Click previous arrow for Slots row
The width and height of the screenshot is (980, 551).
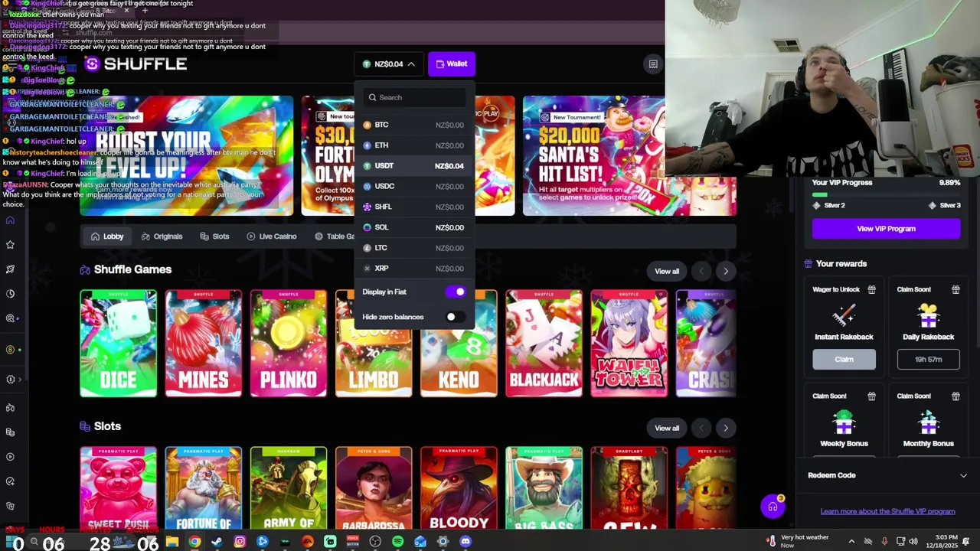pyautogui.click(x=701, y=428)
